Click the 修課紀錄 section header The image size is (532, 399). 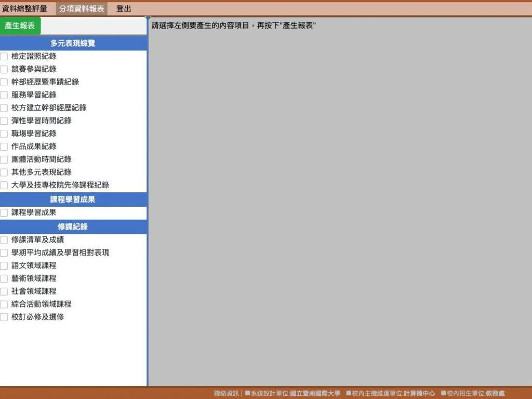click(x=73, y=227)
